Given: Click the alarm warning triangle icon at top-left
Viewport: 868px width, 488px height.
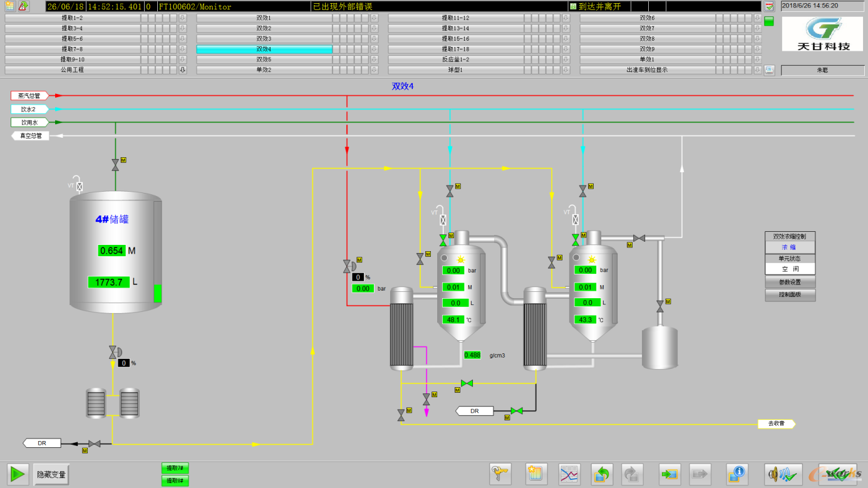Looking at the screenshot, I should 23,6.
